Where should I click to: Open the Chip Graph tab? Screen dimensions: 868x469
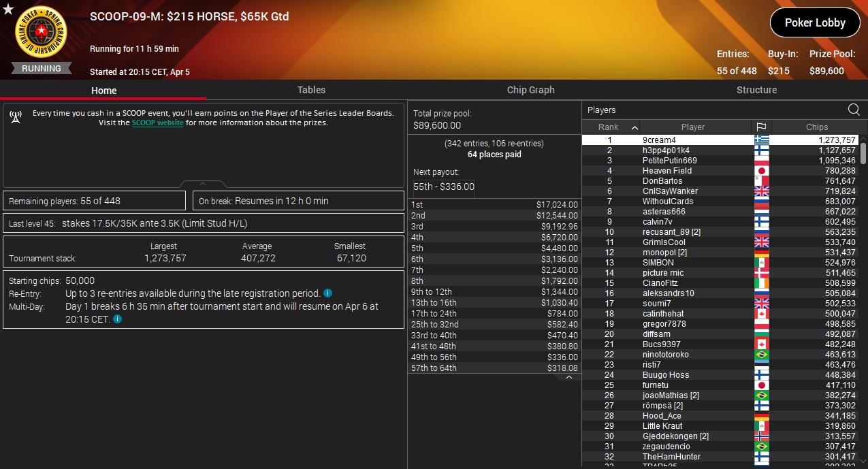(531, 90)
